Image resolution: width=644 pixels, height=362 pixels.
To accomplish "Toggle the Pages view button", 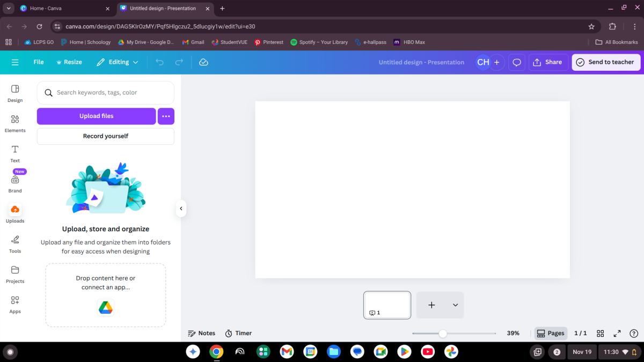I will (x=551, y=333).
